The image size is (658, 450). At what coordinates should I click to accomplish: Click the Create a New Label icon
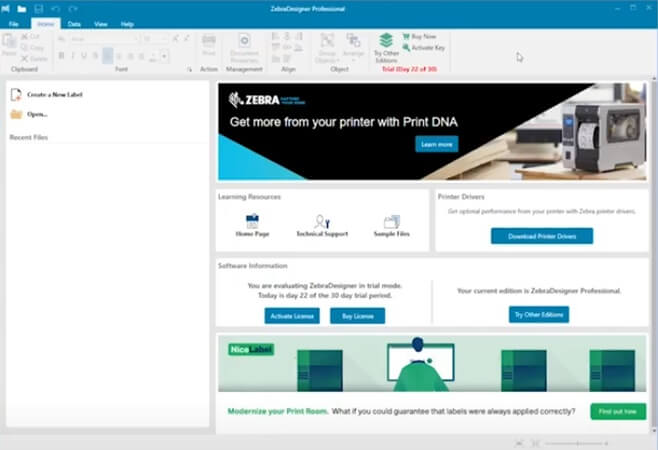[x=16, y=94]
